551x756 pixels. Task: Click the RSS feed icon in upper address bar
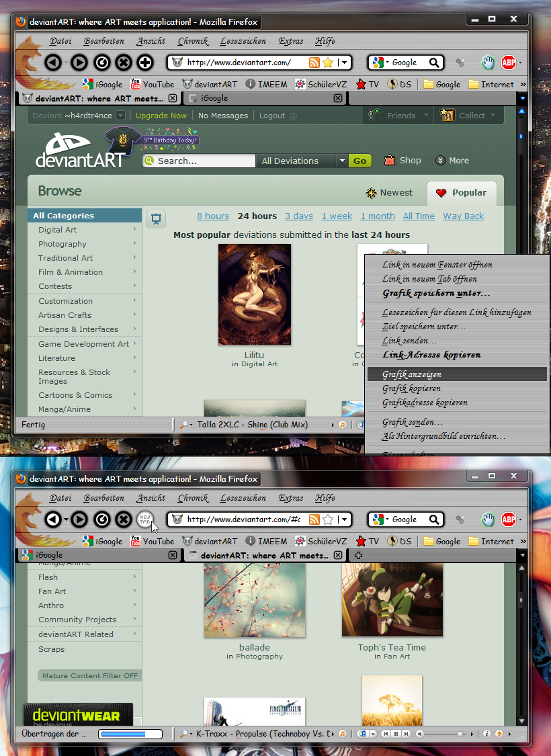pos(314,62)
